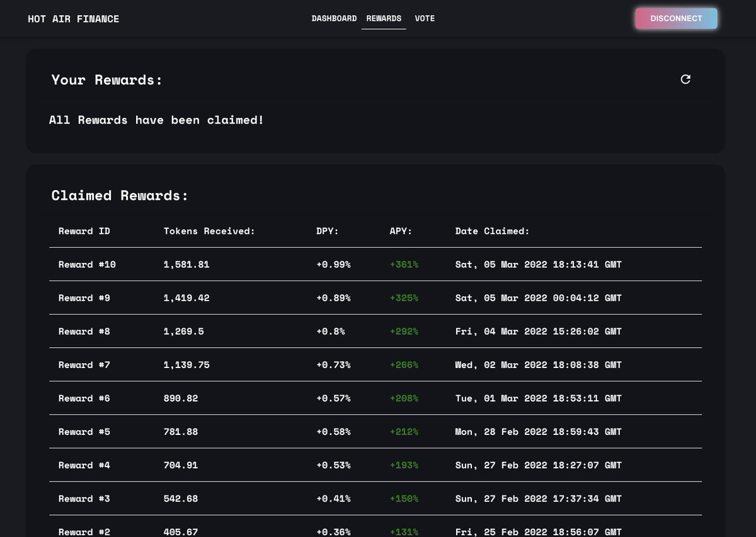Screen dimensions: 756x537
Task: Click date Mon, 28 Feb 2022 18:59:43 GMT
Action: [x=539, y=432]
